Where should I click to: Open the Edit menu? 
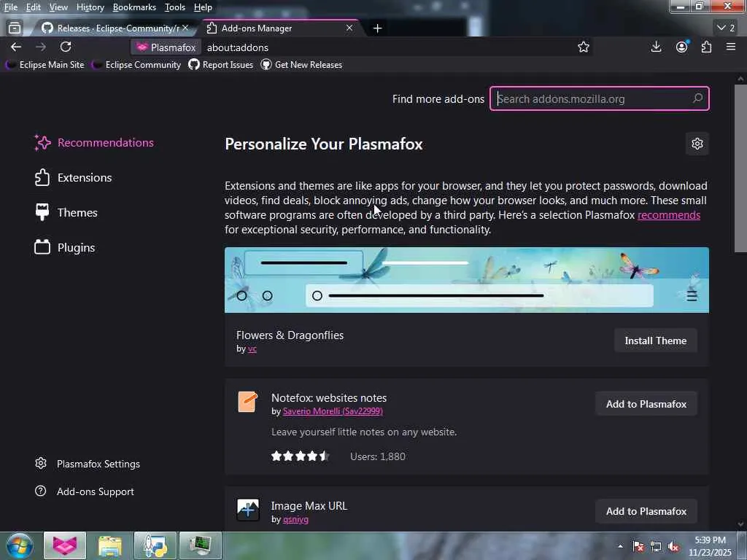tap(33, 7)
